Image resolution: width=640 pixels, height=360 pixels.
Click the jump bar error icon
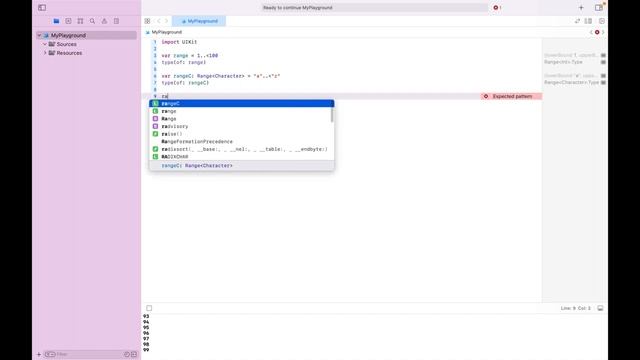point(597,32)
